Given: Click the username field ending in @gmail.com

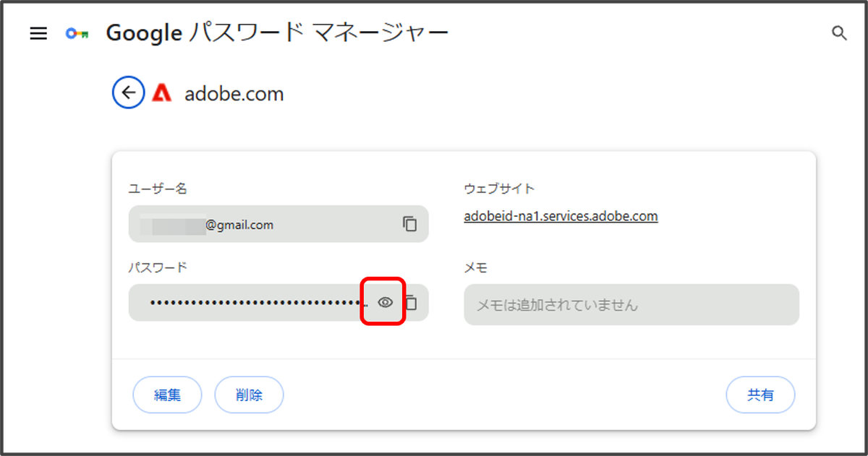Looking at the screenshot, I should click(x=278, y=224).
